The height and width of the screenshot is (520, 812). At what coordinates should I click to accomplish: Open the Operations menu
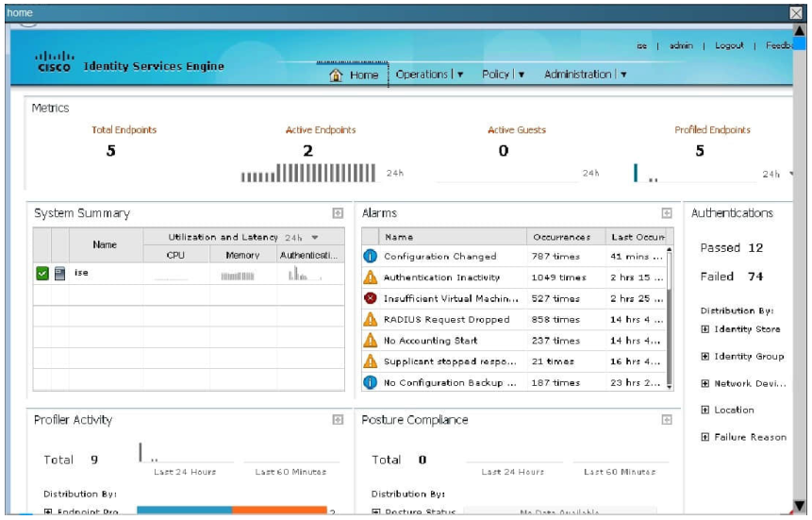tap(422, 75)
